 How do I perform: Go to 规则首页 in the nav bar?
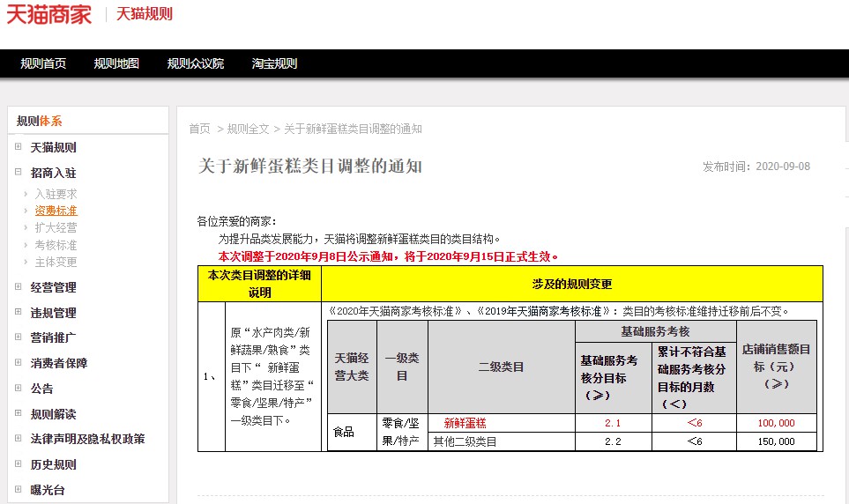point(43,63)
